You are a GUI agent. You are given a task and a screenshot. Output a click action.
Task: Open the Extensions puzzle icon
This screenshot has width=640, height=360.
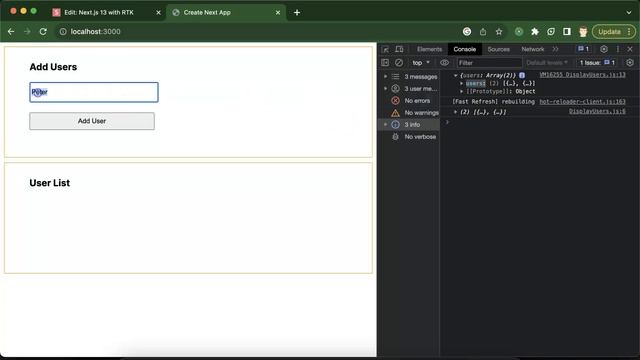[x=535, y=31]
